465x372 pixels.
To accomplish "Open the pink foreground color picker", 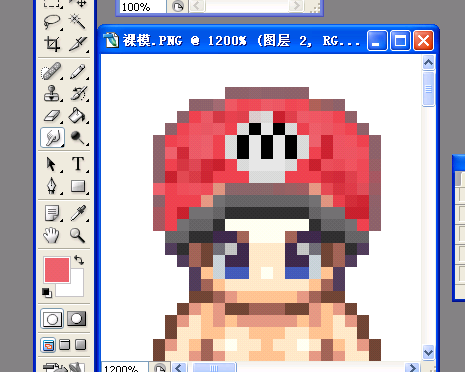I will [x=57, y=270].
